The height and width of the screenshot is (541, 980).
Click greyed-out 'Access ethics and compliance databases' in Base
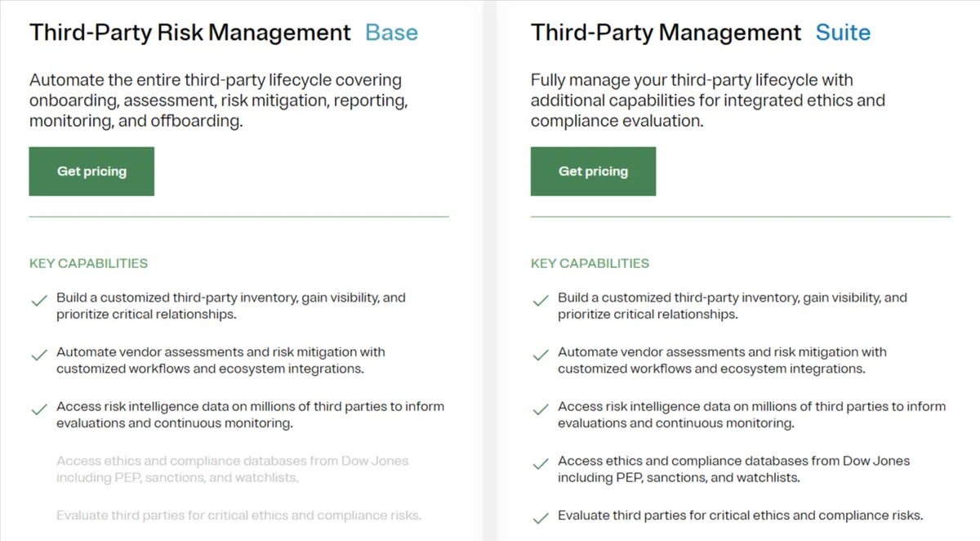(x=233, y=469)
